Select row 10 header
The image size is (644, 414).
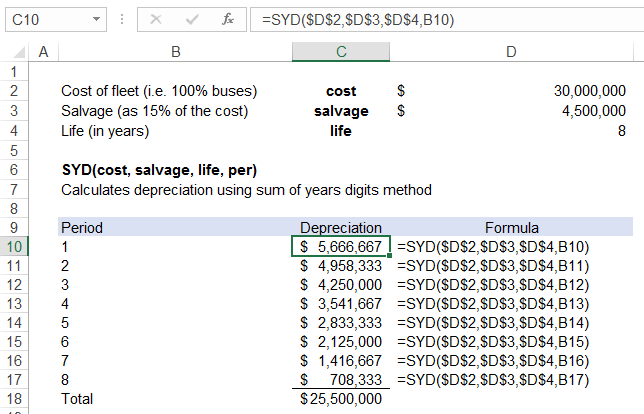coord(14,245)
